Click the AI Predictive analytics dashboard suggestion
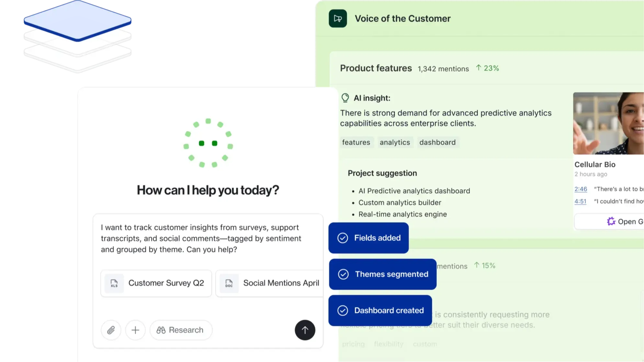The height and width of the screenshot is (362, 644). coord(414,191)
